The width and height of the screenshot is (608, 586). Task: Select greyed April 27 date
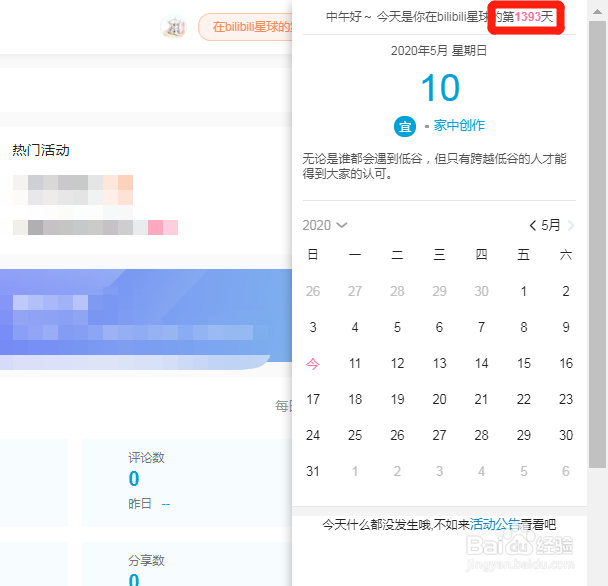coord(355,291)
